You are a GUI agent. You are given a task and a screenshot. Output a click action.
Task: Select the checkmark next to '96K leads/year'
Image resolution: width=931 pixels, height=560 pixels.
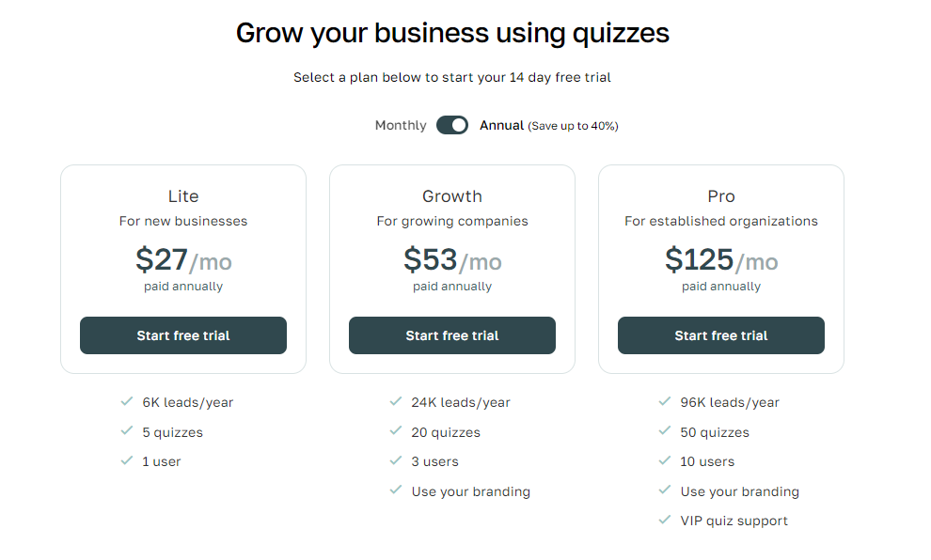click(x=665, y=401)
